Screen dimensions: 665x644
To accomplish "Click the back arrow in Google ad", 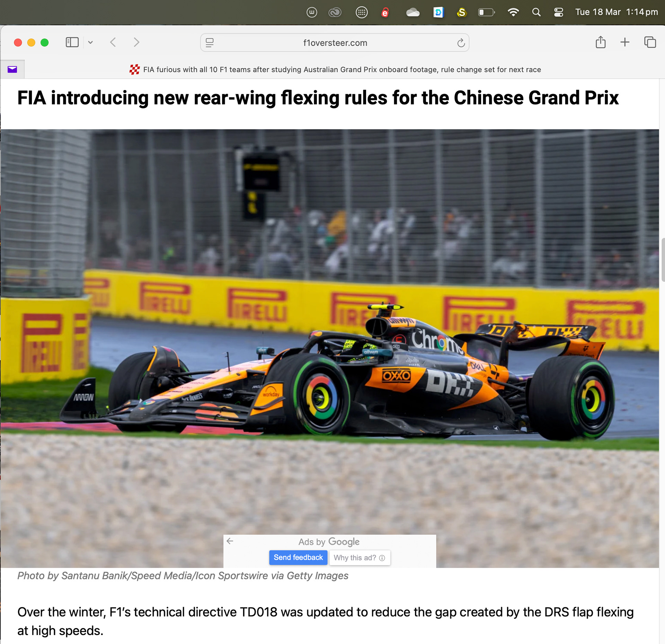I will tap(230, 541).
